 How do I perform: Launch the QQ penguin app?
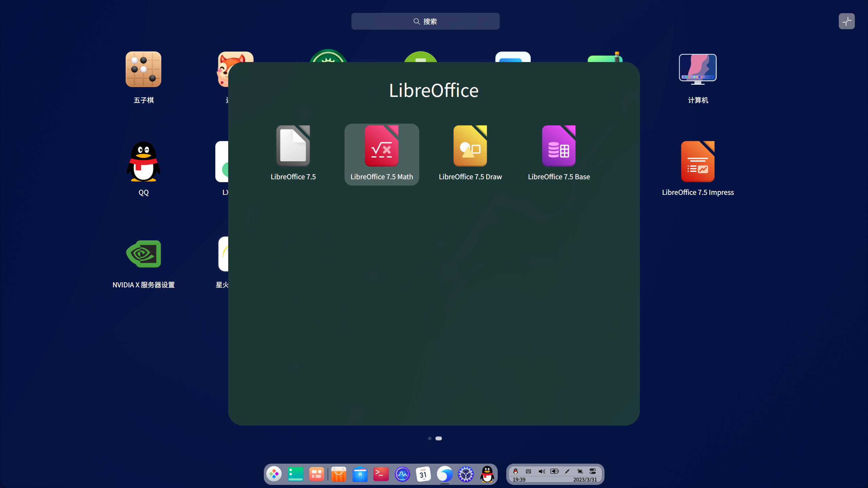[x=143, y=168]
